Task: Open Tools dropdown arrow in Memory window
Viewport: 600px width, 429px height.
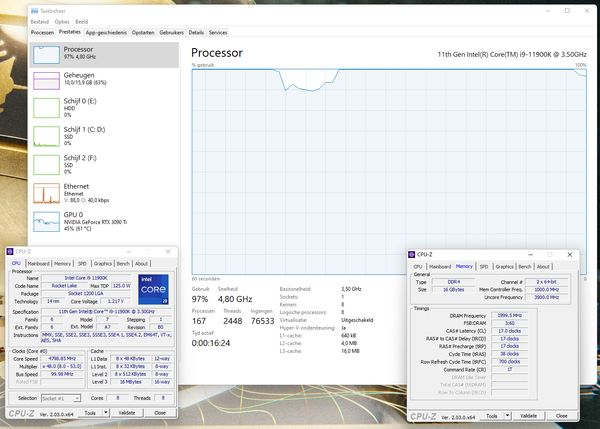Action: [509, 414]
